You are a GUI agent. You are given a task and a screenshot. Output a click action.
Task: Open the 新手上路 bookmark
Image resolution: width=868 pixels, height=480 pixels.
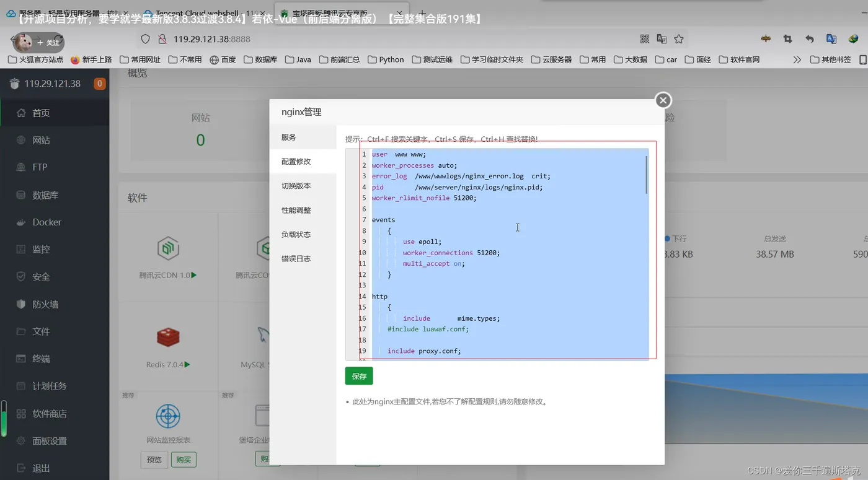coord(91,59)
